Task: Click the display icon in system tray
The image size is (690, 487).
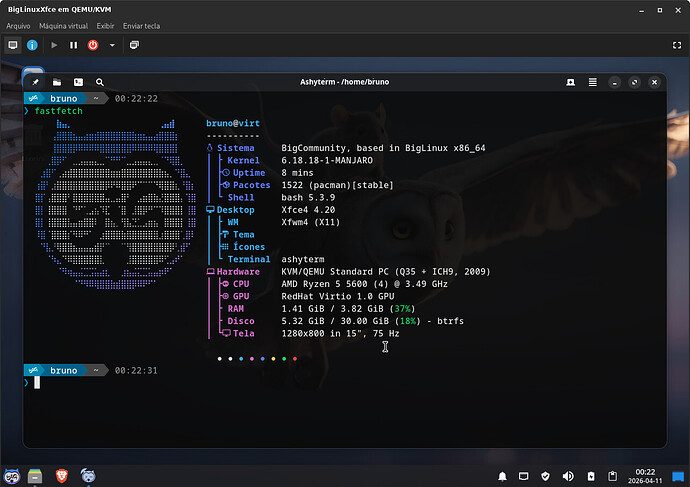Action: 524,476
